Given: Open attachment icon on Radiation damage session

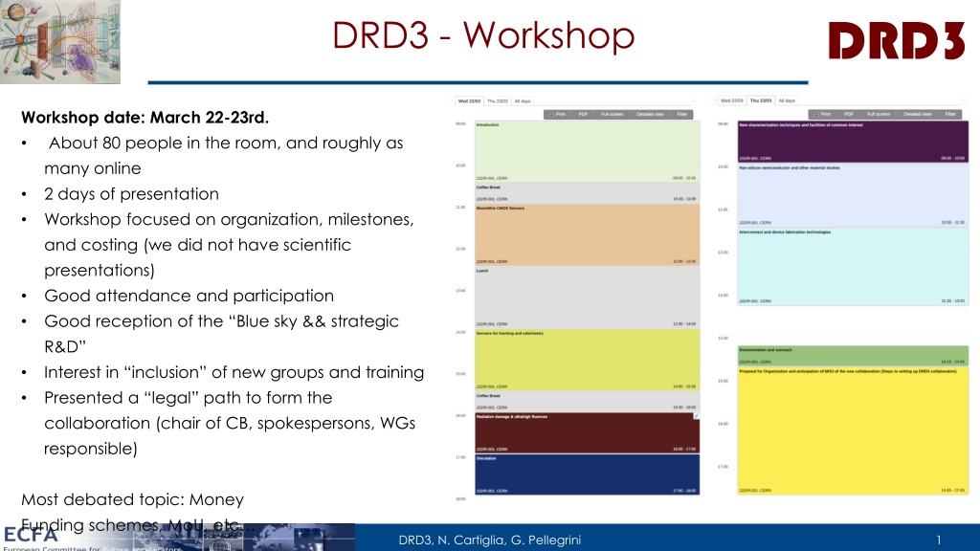Looking at the screenshot, I should [x=696, y=417].
